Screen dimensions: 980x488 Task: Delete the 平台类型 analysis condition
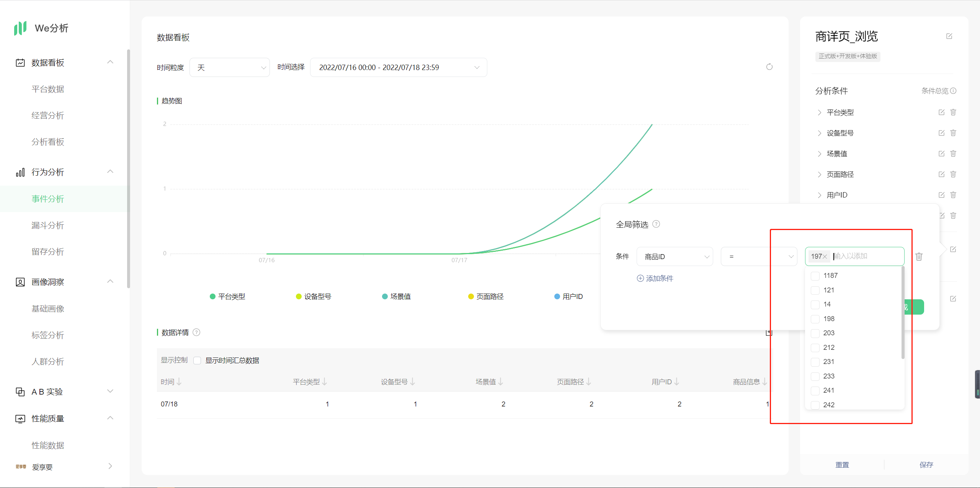(953, 112)
